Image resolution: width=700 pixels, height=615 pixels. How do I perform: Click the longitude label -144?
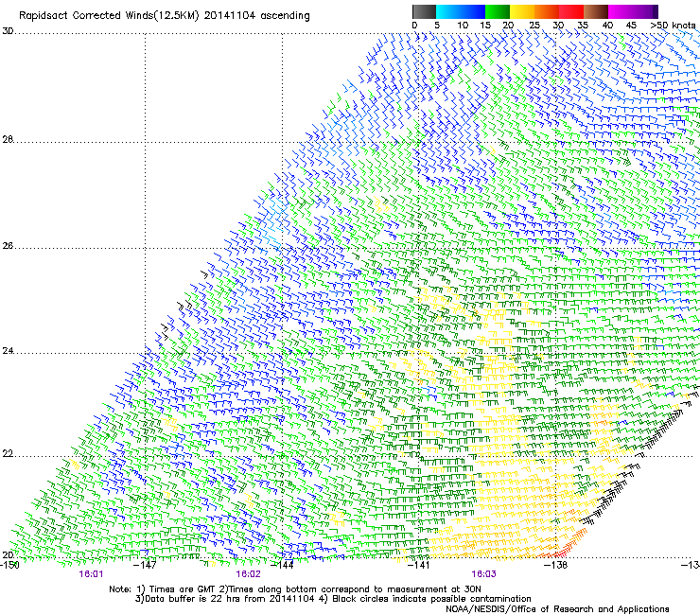click(x=282, y=565)
